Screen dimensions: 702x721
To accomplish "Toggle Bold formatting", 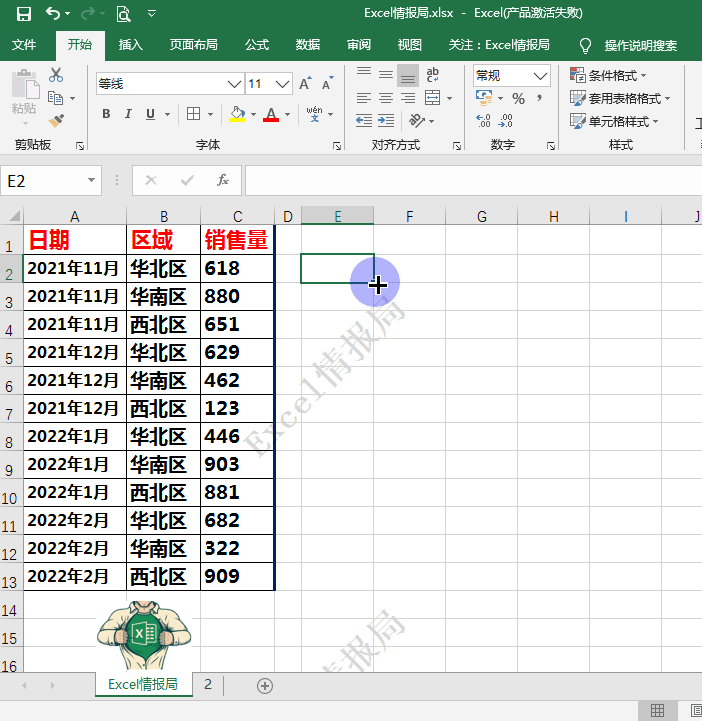I will tap(106, 114).
